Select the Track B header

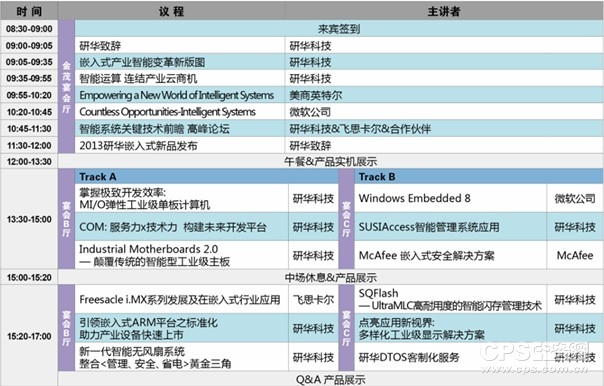[x=478, y=177]
